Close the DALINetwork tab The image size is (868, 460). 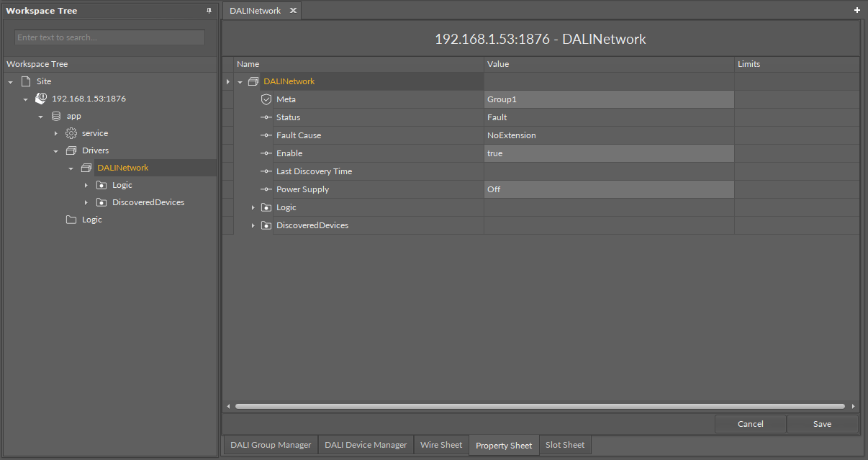pyautogui.click(x=293, y=11)
